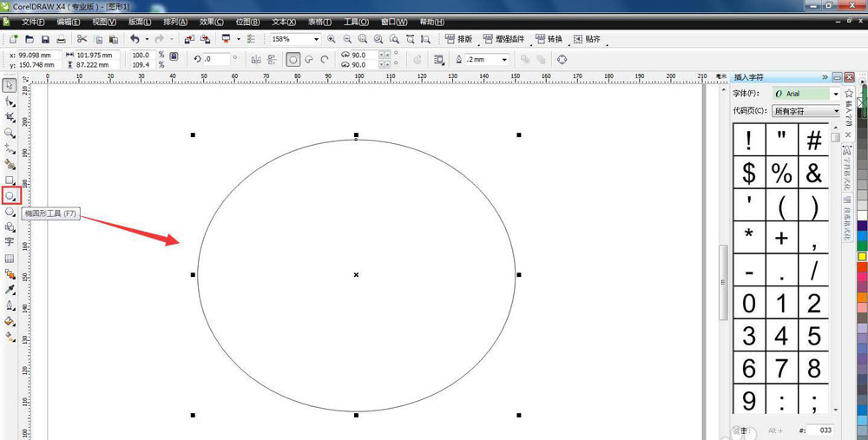This screenshot has height=440, width=868.
Task: Expand the Arial font dropdown
Action: coord(836,94)
